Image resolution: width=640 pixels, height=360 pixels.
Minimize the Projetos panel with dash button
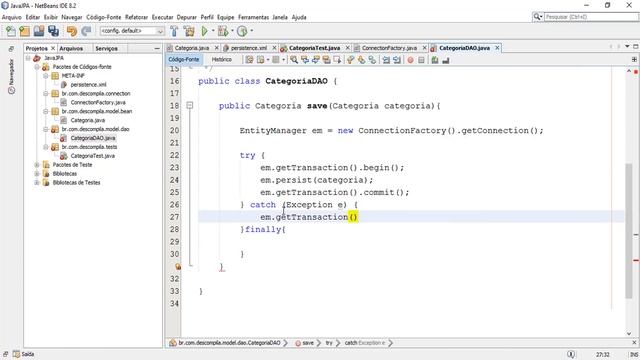pos(157,49)
